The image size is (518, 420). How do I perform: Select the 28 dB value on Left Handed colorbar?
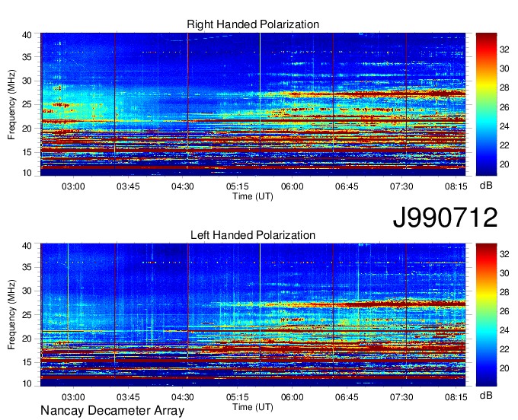pyautogui.click(x=504, y=293)
